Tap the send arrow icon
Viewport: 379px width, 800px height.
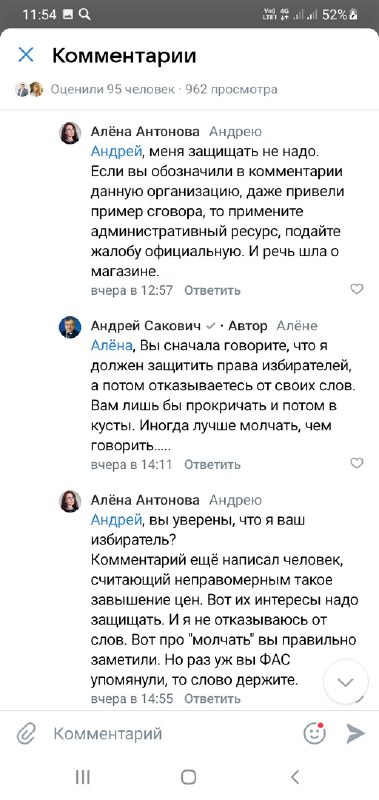(x=356, y=734)
